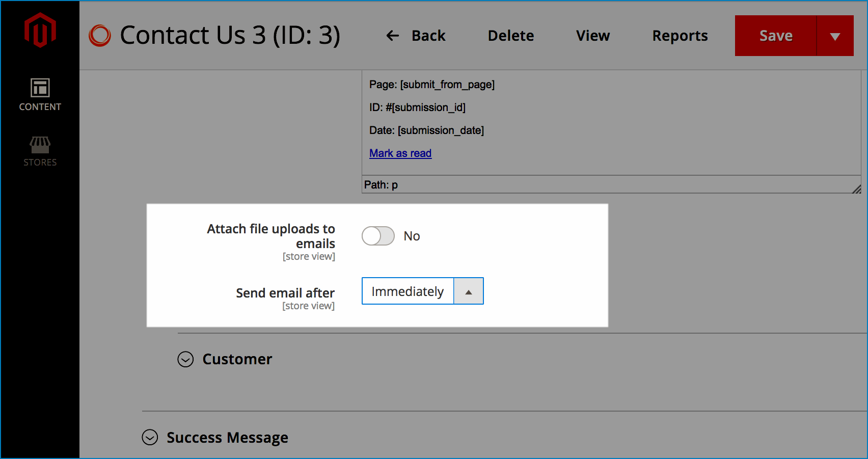868x459 pixels.
Task: Open the Stores section from sidebar
Action: [40, 151]
